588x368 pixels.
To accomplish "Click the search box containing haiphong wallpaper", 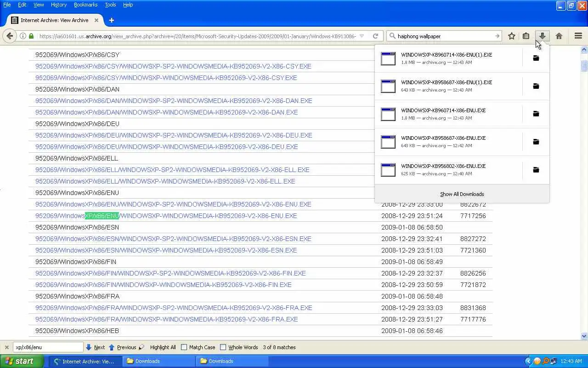I will [x=445, y=36].
